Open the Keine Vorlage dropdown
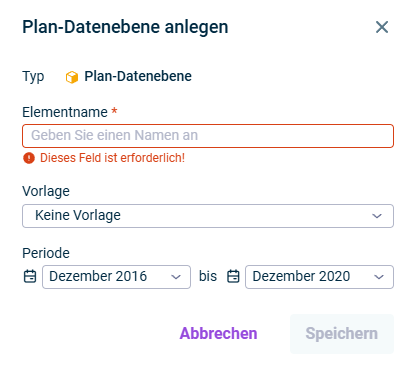This screenshot has height=368, width=415. coord(208,216)
